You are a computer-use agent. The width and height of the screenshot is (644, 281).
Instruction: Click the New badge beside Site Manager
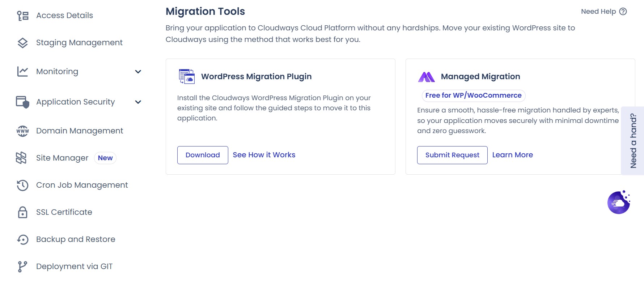[x=105, y=158]
